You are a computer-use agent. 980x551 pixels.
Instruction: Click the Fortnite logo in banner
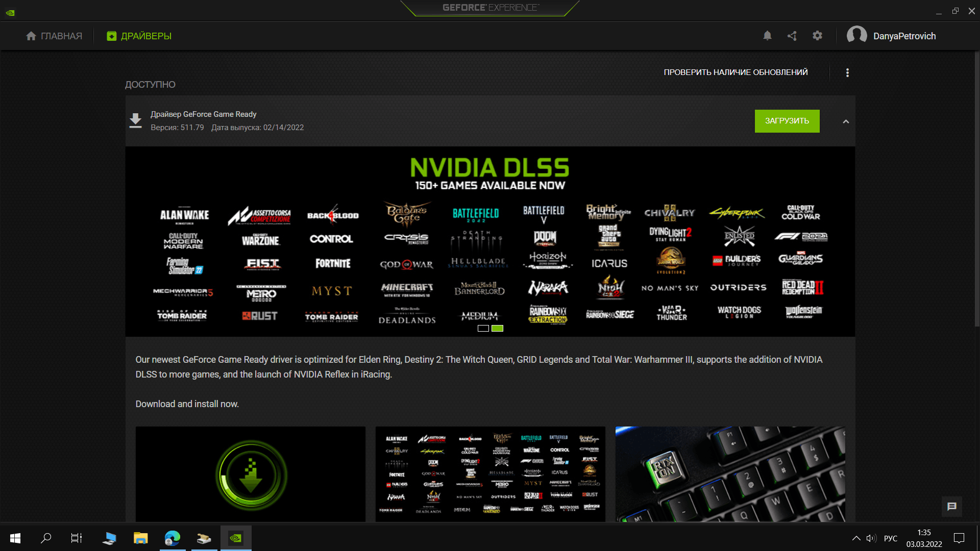(333, 264)
